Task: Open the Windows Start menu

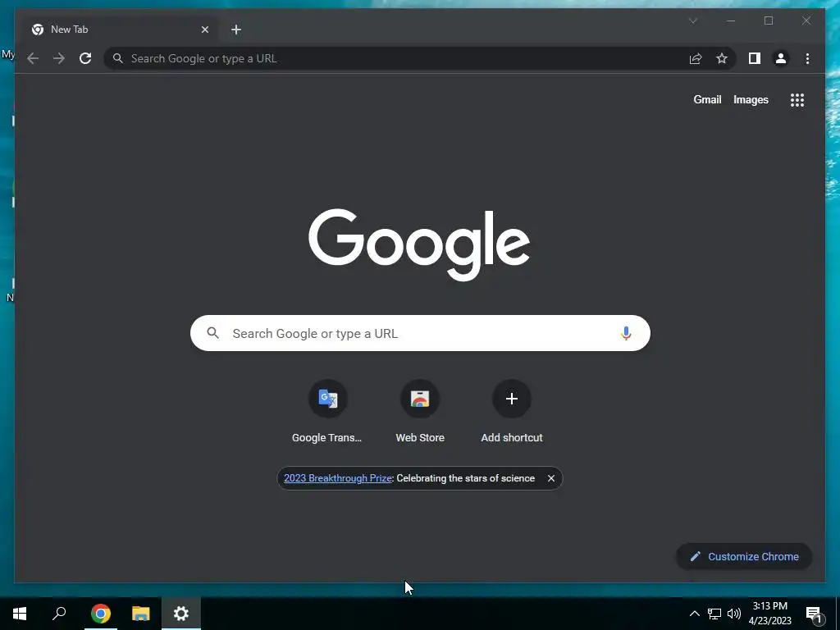Action: coord(20,614)
